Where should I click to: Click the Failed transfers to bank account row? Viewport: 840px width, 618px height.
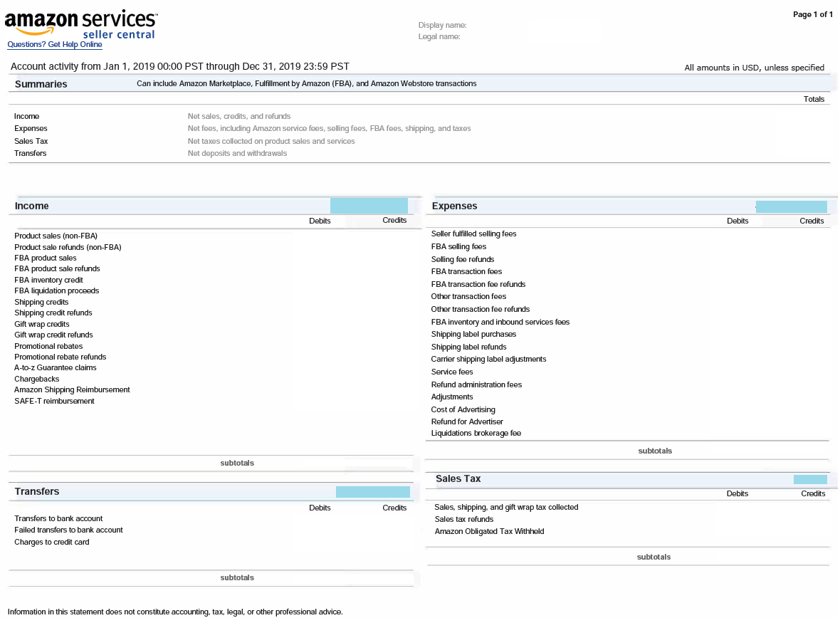pos(68,530)
